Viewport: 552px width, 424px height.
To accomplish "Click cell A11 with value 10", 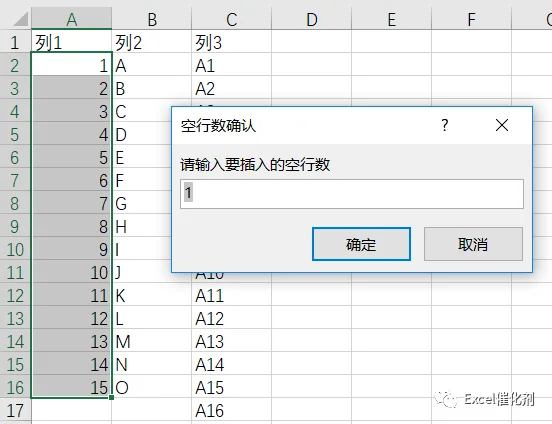I will coord(71,272).
